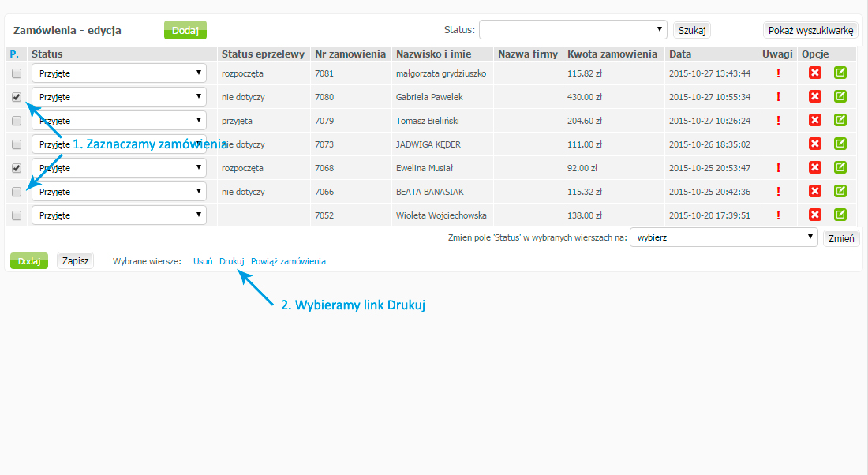The height and width of the screenshot is (475, 868).
Task: Uncheck the checkbox for order 7068
Action: 17,168
